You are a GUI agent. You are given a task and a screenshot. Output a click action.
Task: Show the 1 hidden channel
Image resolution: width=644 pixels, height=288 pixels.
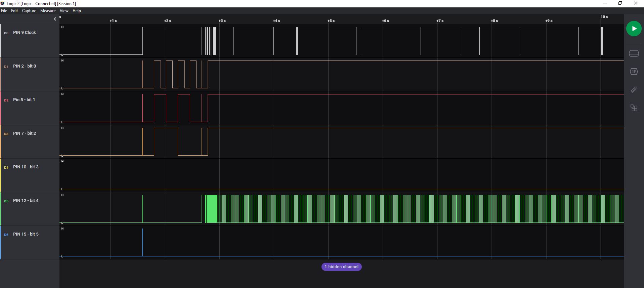coord(341,267)
